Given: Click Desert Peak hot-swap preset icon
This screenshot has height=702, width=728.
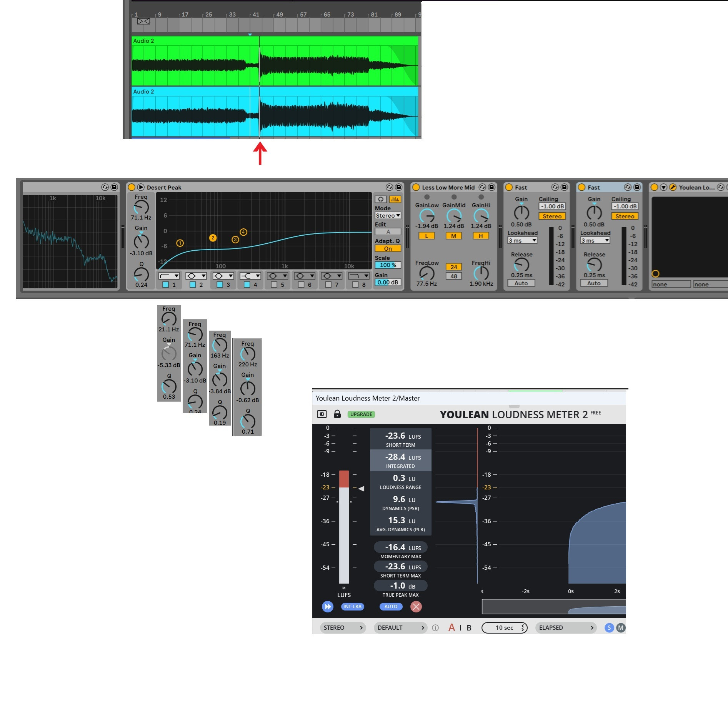Looking at the screenshot, I should pos(389,187).
